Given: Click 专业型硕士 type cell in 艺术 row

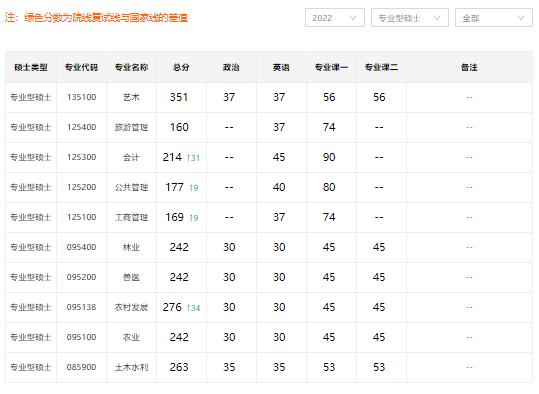Looking at the screenshot, I should (x=31, y=97).
